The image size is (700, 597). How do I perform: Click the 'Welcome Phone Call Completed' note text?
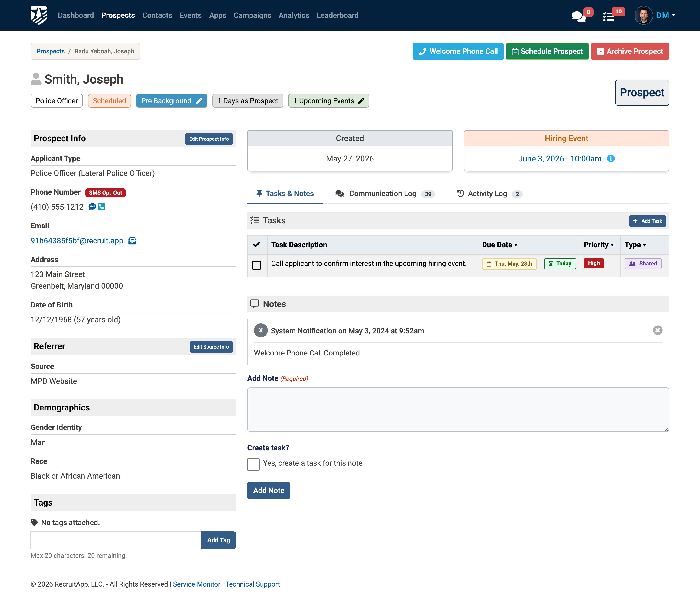pos(307,353)
